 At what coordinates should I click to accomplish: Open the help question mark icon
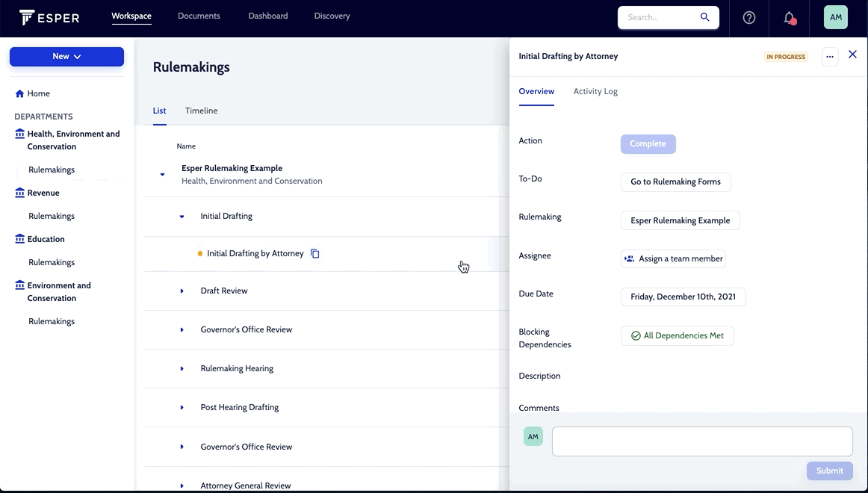click(x=748, y=17)
